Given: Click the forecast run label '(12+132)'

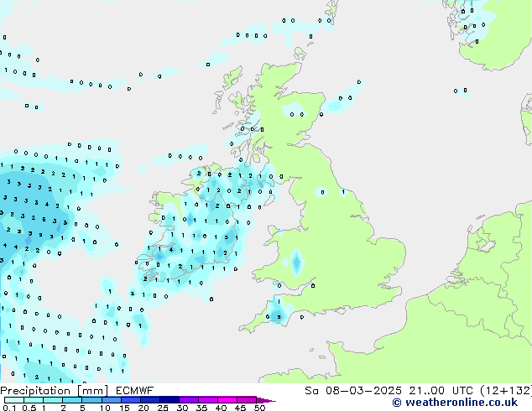Looking at the screenshot, I should pos(506,391).
